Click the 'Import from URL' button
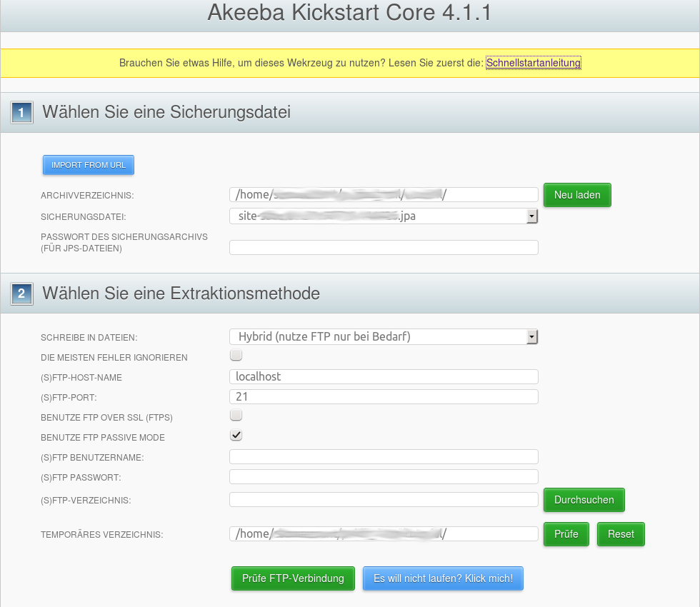Screen dimensions: 700x607 (89, 165)
